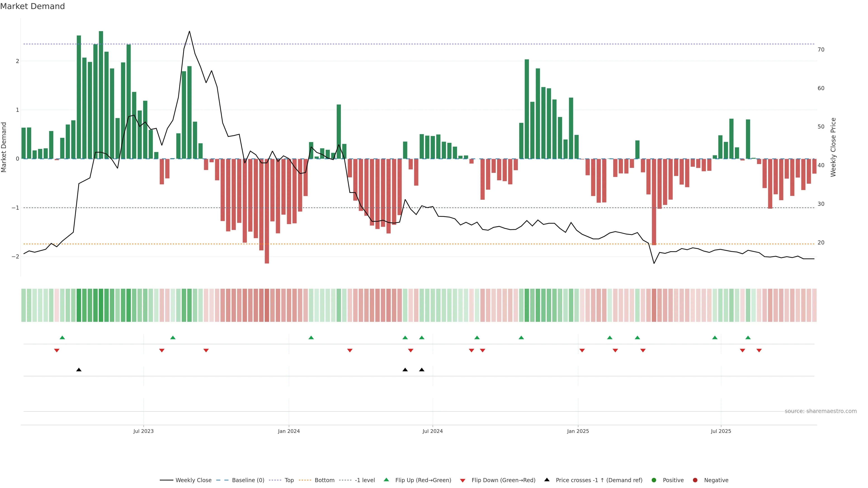Click the Weekly Close Price axis title
Image resolution: width=868 pixels, height=488 pixels.
(833, 147)
